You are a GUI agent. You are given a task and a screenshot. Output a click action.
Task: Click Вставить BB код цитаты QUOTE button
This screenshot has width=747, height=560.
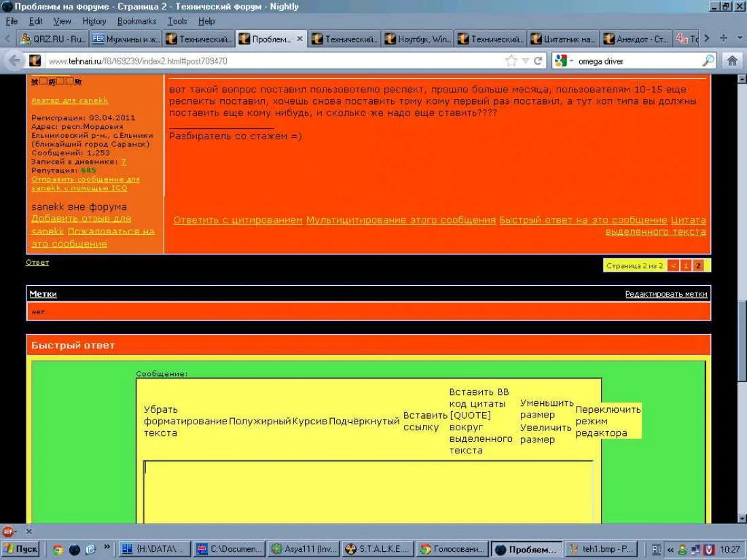pyautogui.click(x=481, y=421)
